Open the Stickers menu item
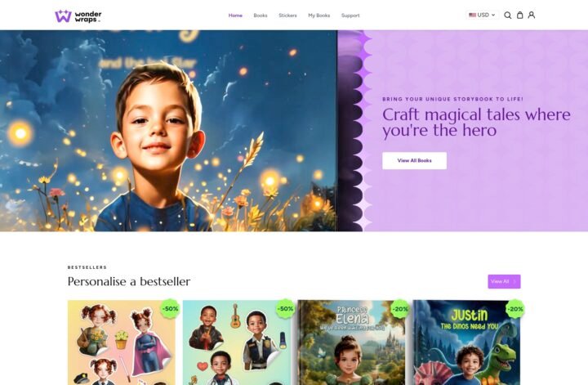This screenshot has width=588, height=385. pyautogui.click(x=287, y=16)
